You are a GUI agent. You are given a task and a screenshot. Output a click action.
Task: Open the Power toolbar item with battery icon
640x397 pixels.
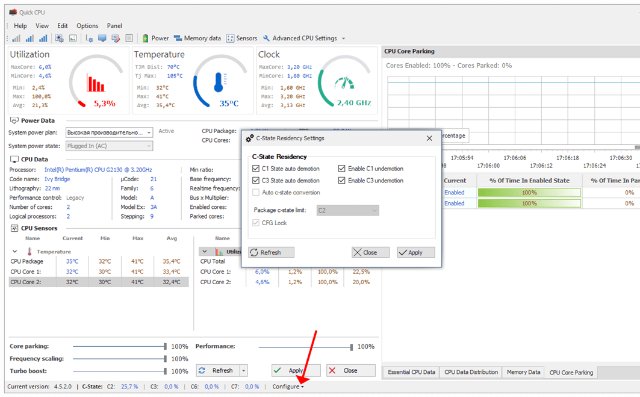point(155,38)
